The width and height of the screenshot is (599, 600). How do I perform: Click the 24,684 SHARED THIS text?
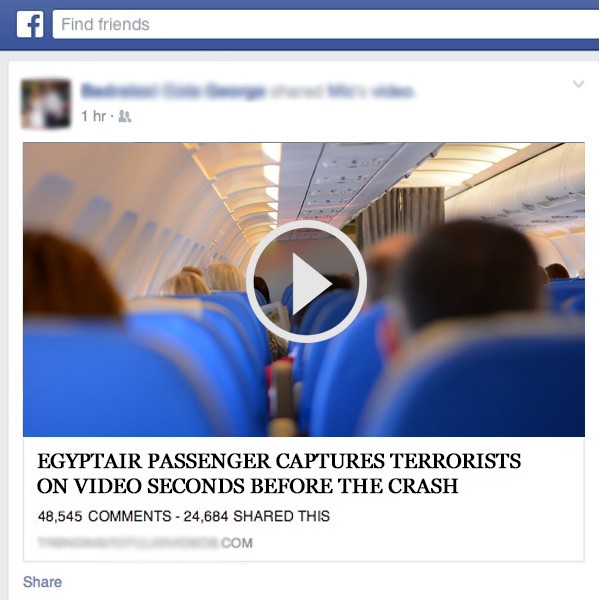coord(256,516)
